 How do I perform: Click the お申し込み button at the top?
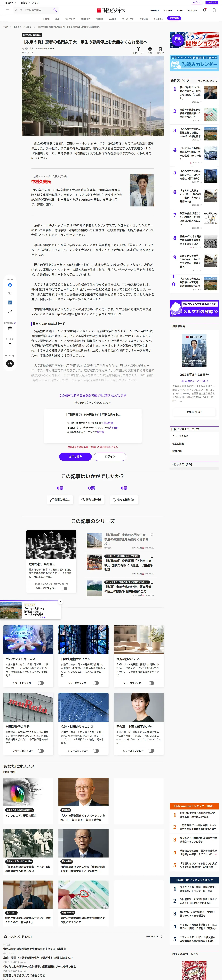point(212,2)
